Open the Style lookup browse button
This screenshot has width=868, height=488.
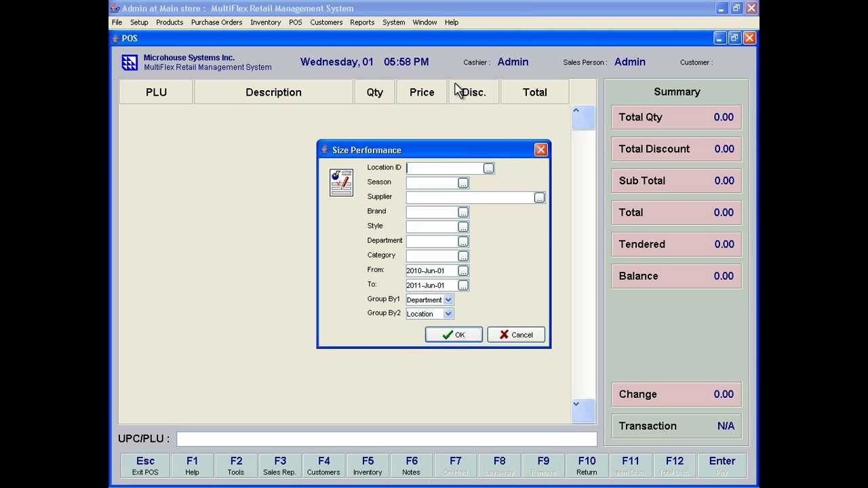(463, 227)
